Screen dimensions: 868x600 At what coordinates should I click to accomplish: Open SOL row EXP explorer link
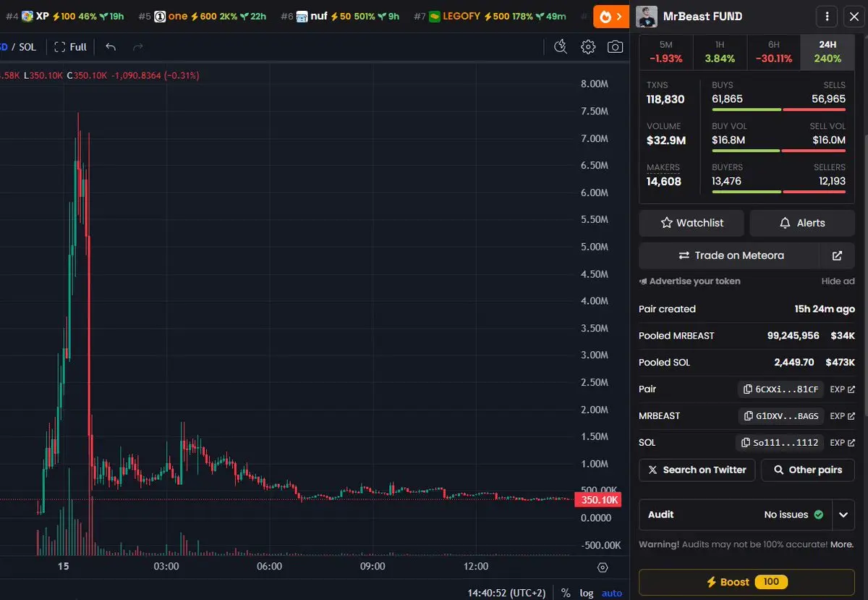coord(842,442)
